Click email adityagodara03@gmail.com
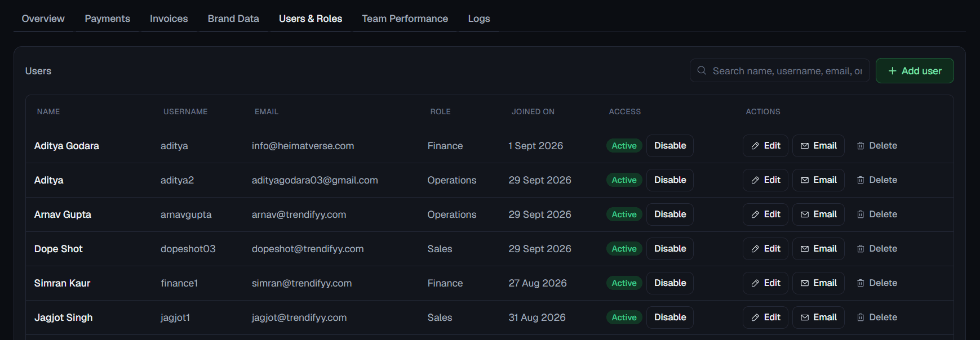Screen dimensions: 980x340 314,180
